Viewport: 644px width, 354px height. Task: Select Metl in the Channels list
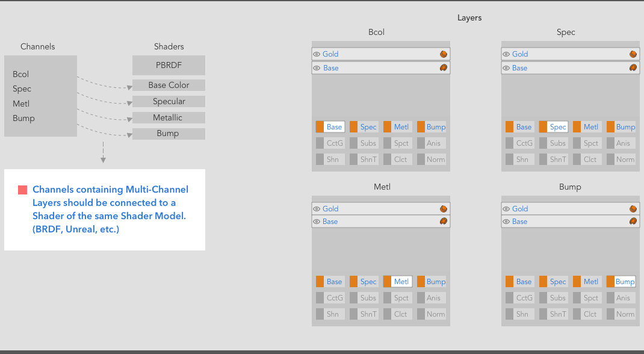[x=20, y=103]
